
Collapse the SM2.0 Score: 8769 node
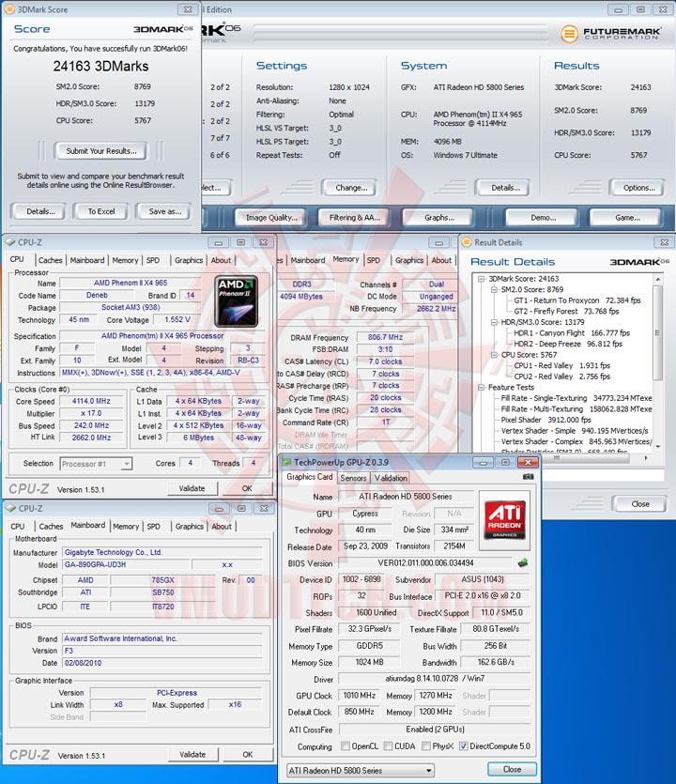(494, 289)
